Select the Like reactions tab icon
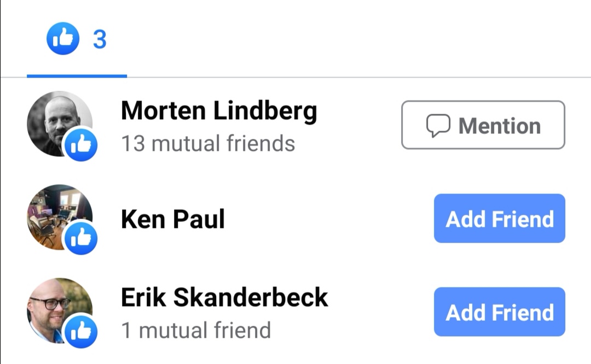The image size is (591, 364). 63,38
